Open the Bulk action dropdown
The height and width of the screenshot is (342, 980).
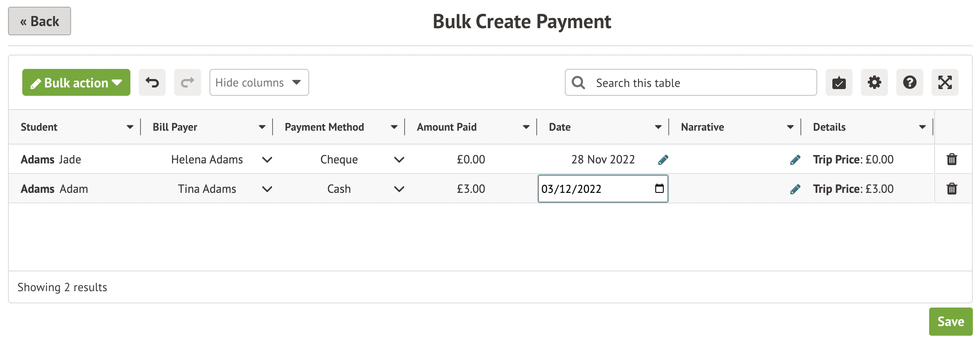coord(76,82)
